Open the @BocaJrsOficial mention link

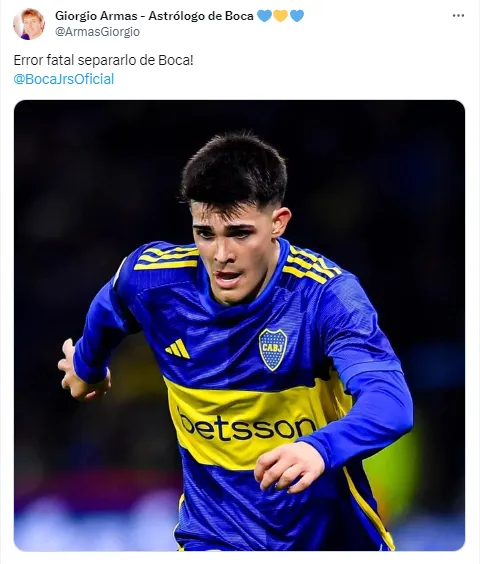click(64, 79)
